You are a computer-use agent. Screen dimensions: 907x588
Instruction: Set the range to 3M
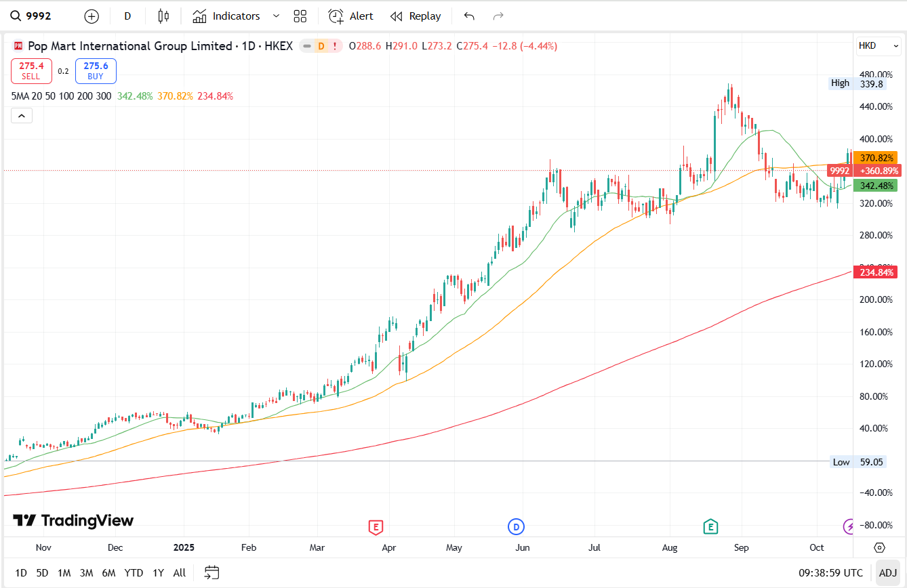86,573
